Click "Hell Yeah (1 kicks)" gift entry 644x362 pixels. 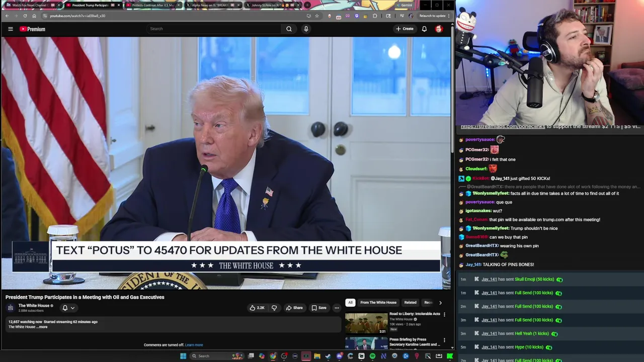click(532, 333)
